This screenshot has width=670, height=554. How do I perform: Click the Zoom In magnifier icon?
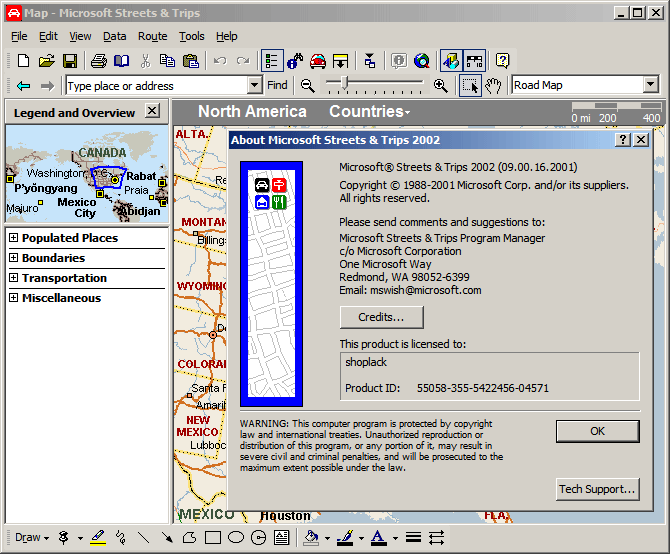tap(441, 86)
